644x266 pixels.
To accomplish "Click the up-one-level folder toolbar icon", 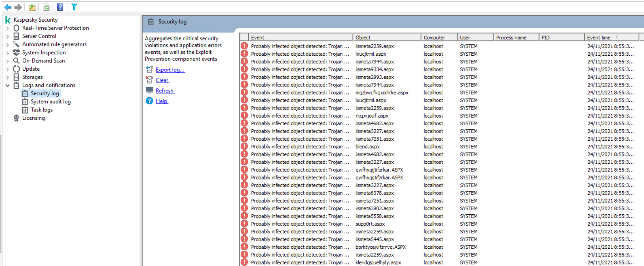I will click(x=32, y=7).
